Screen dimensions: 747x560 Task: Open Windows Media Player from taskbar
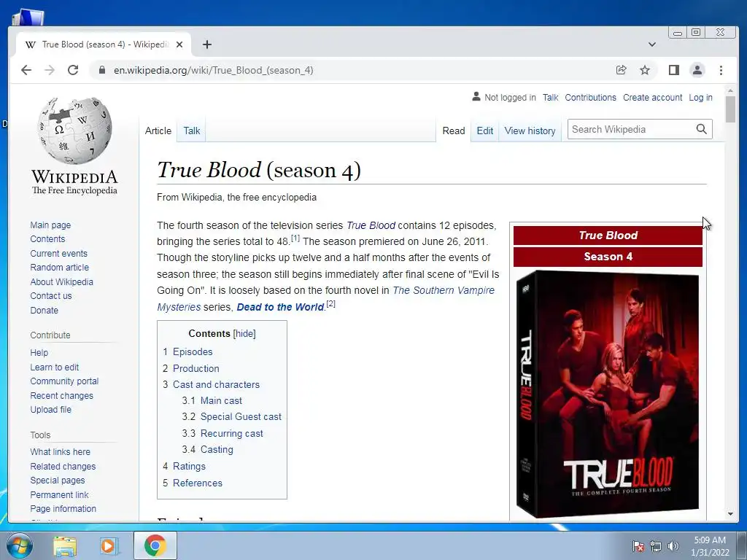coord(109,545)
